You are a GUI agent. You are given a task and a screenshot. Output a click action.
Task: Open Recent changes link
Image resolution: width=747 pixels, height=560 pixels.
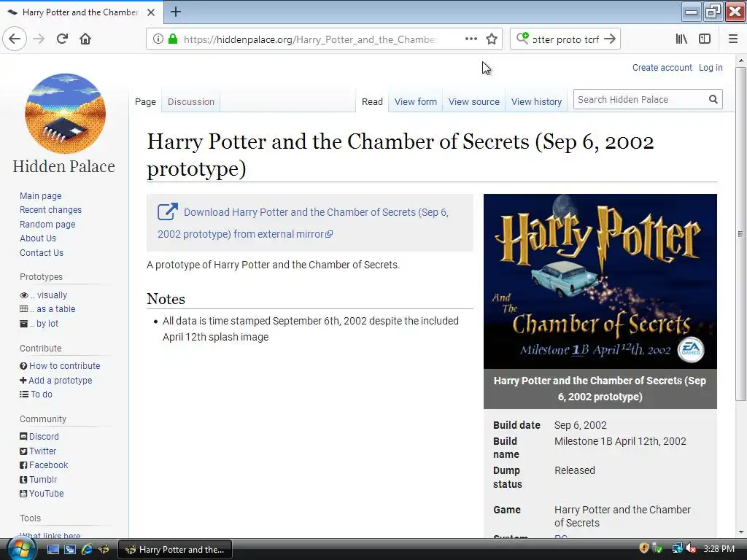click(50, 210)
